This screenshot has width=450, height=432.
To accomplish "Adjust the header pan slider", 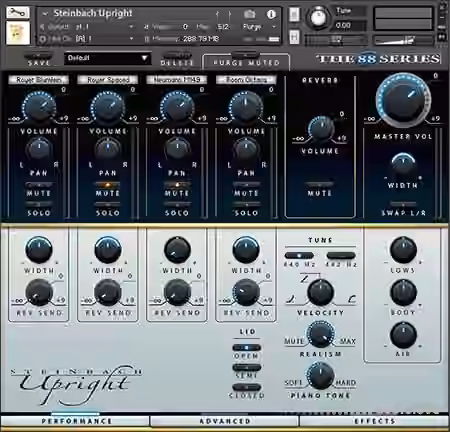I will [336, 40].
